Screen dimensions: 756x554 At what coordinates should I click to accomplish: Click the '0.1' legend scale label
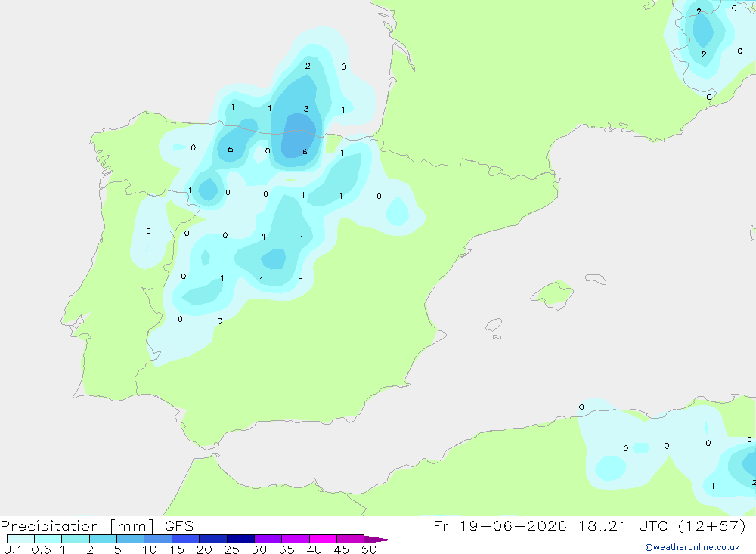click(13, 549)
